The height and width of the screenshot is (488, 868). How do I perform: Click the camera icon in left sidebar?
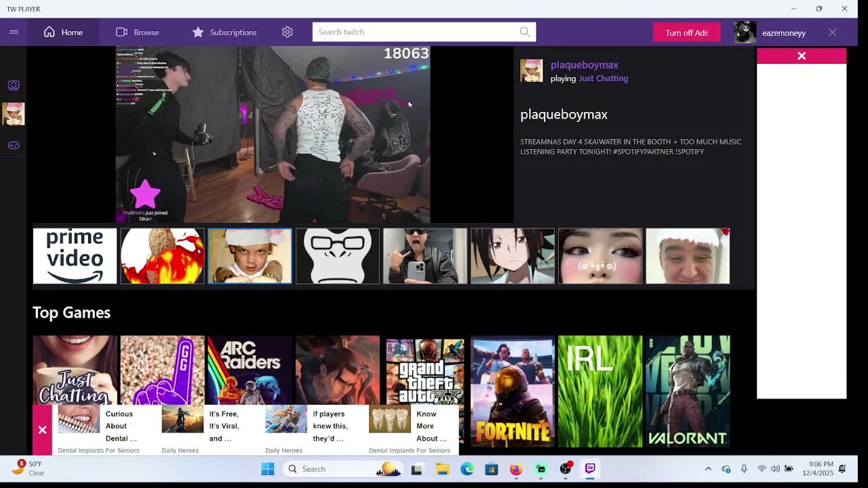point(14,85)
